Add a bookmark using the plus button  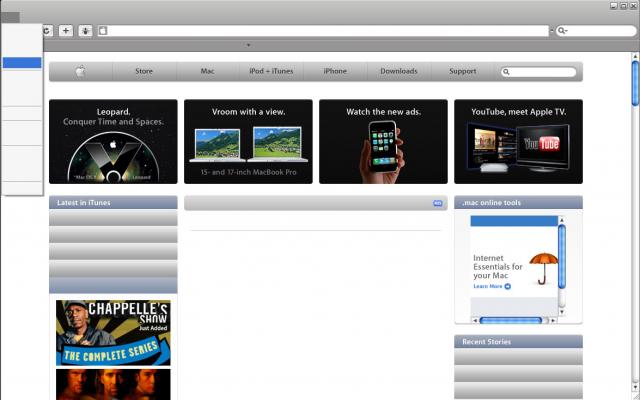coord(66,31)
